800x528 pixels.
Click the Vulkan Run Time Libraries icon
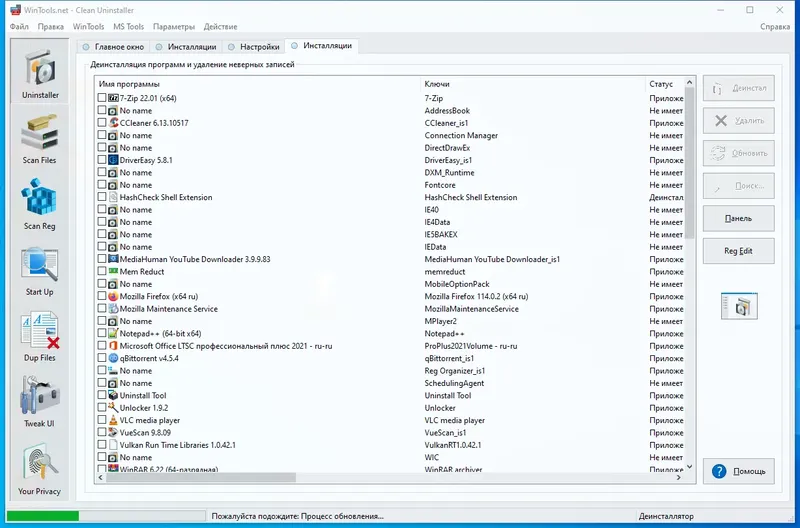[x=113, y=445]
